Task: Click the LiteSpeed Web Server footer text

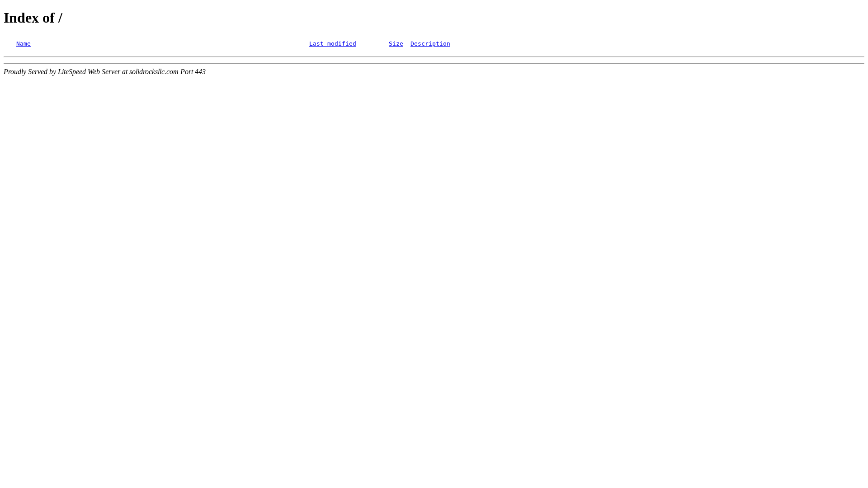Action: 104,72
